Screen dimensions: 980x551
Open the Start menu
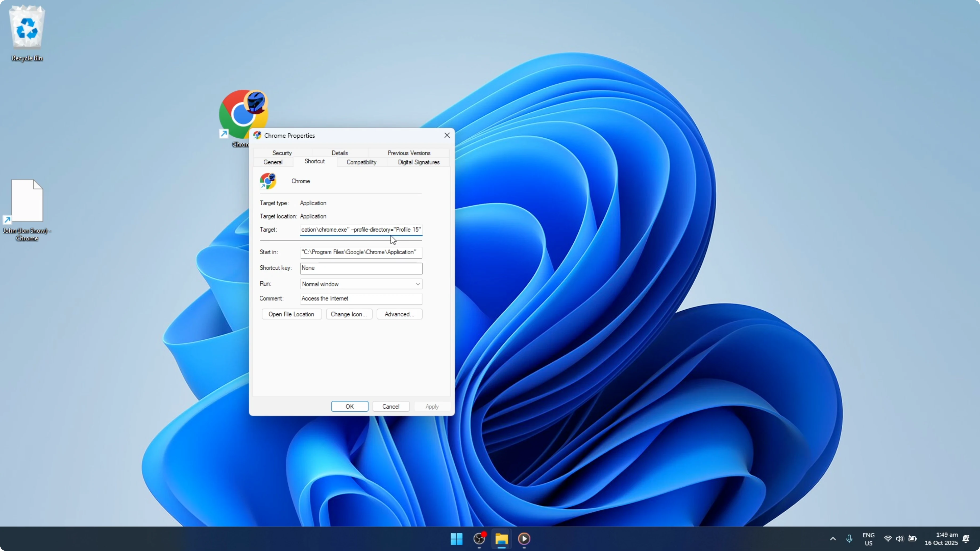pyautogui.click(x=456, y=539)
